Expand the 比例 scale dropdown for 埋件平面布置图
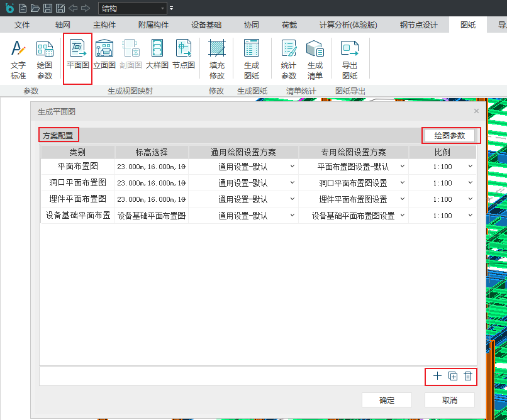The height and width of the screenshot is (420, 507). coord(469,199)
